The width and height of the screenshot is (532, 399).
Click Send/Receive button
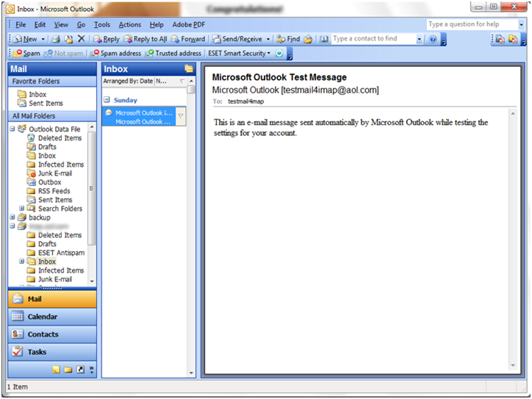tap(237, 39)
